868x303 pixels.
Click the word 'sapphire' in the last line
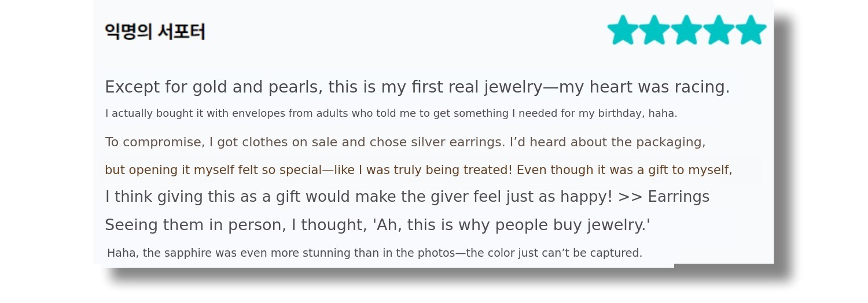point(186,253)
